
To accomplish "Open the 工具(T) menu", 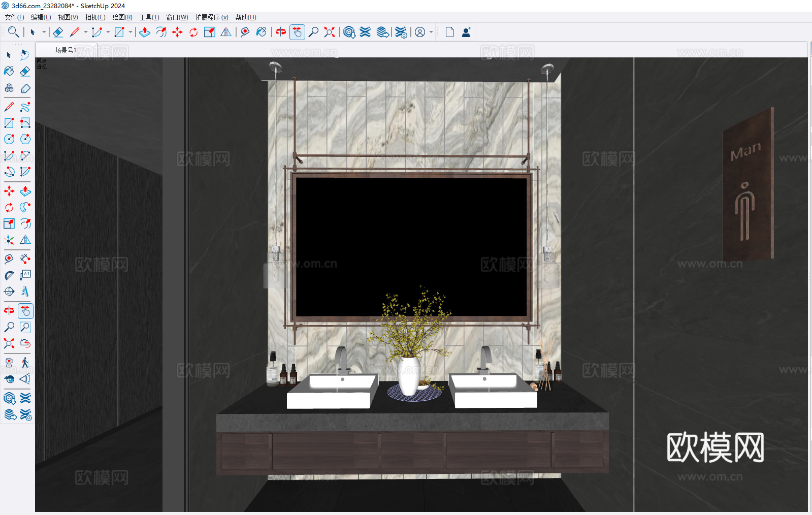I will [x=149, y=17].
